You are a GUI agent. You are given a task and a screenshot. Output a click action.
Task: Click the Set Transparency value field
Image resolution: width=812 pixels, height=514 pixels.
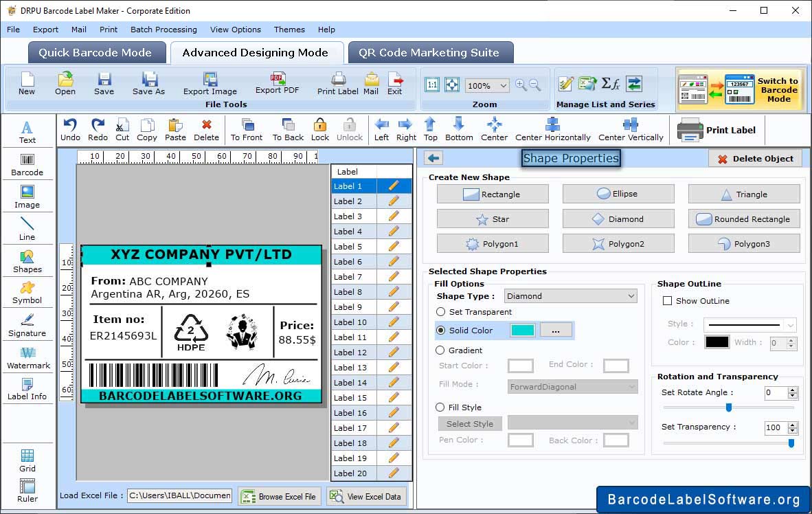pyautogui.click(x=776, y=427)
